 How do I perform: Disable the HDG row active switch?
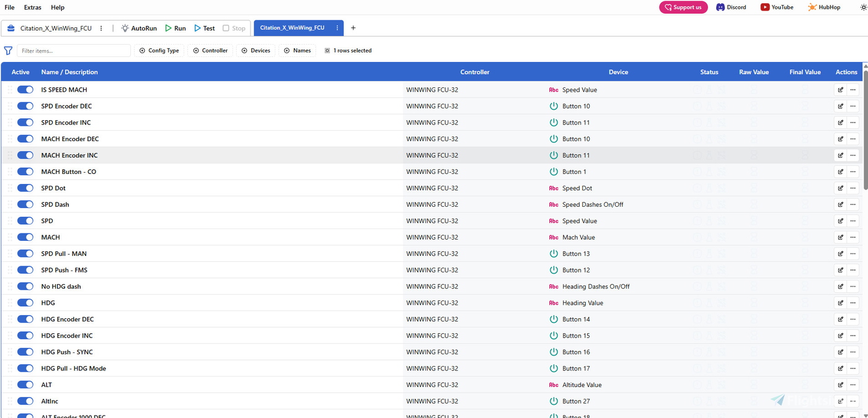click(x=25, y=303)
